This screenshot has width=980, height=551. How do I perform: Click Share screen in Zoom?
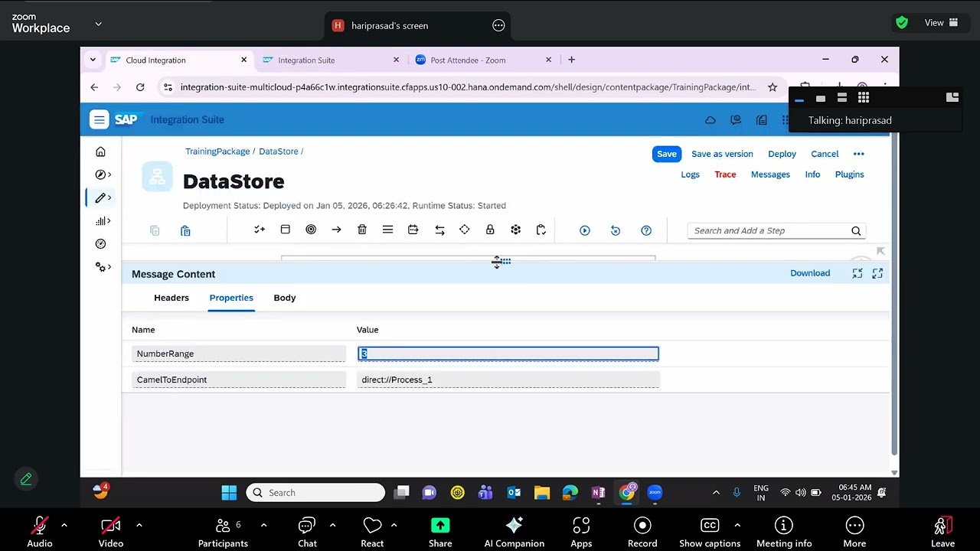click(440, 532)
